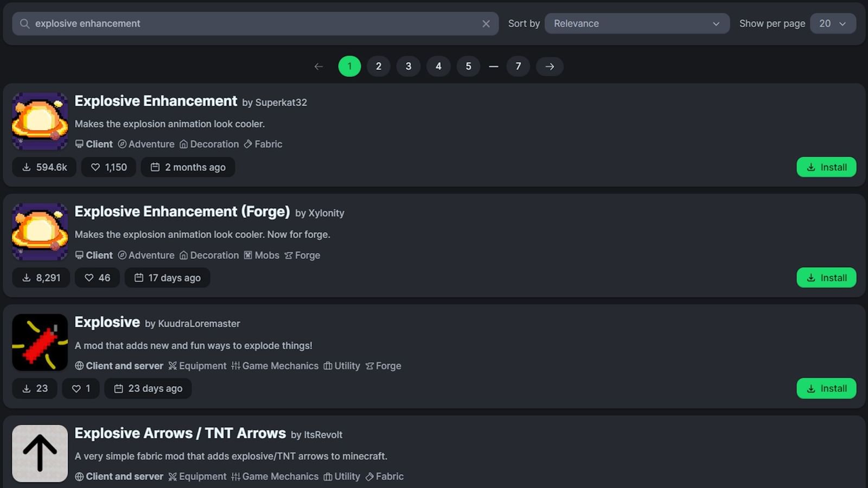The image size is (868, 488).
Task: Jump to page 7 of results
Action: click(x=518, y=66)
